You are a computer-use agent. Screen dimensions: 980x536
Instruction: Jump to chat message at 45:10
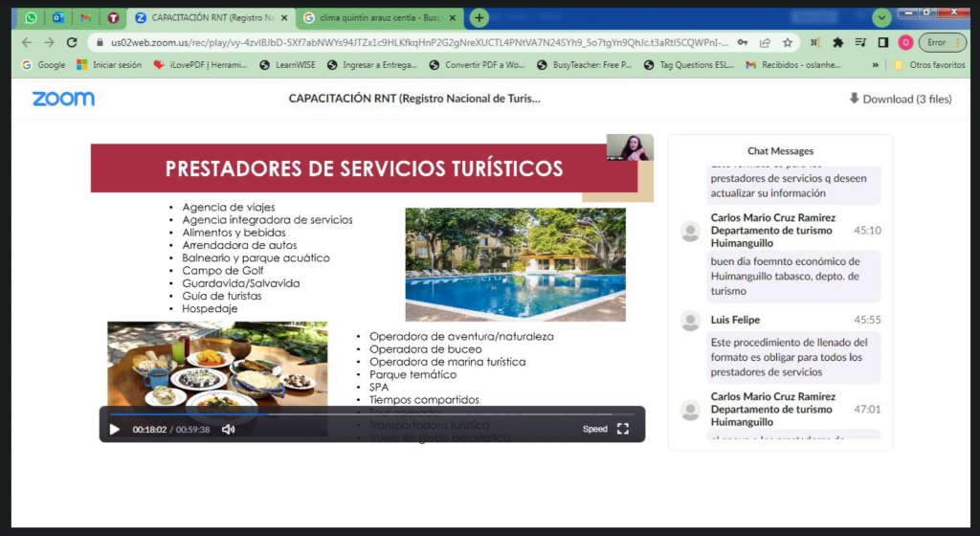click(x=867, y=231)
